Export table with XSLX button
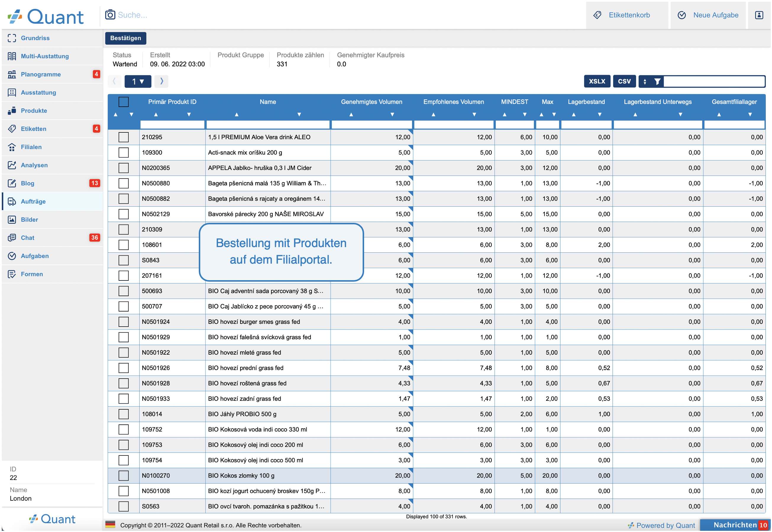 tap(597, 81)
